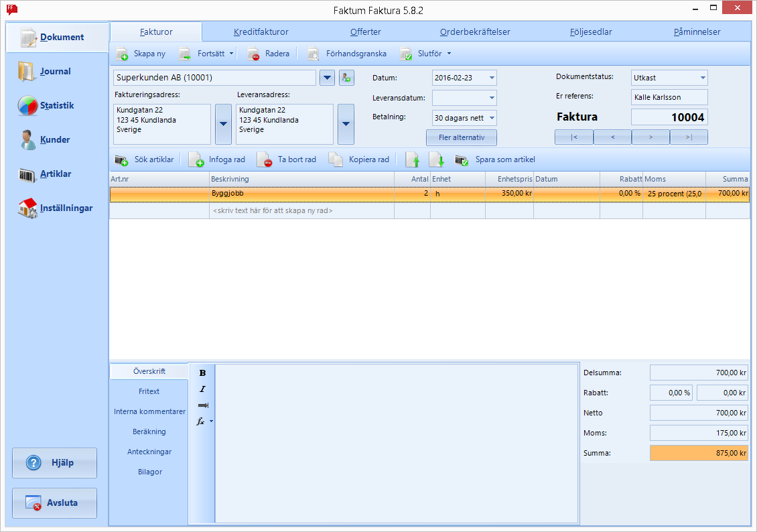757x532 pixels.
Task: Click Spara som artikel icon
Action: pyautogui.click(x=462, y=159)
